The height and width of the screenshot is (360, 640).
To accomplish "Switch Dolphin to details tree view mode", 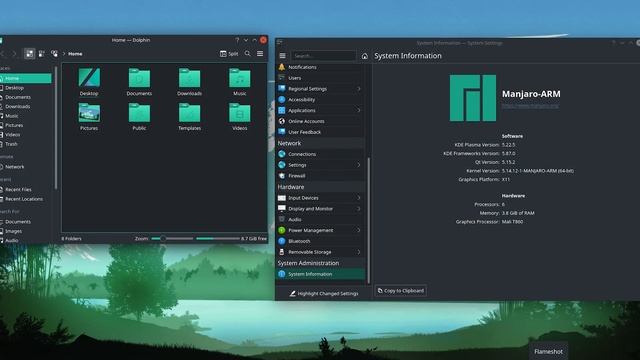I will (54, 53).
